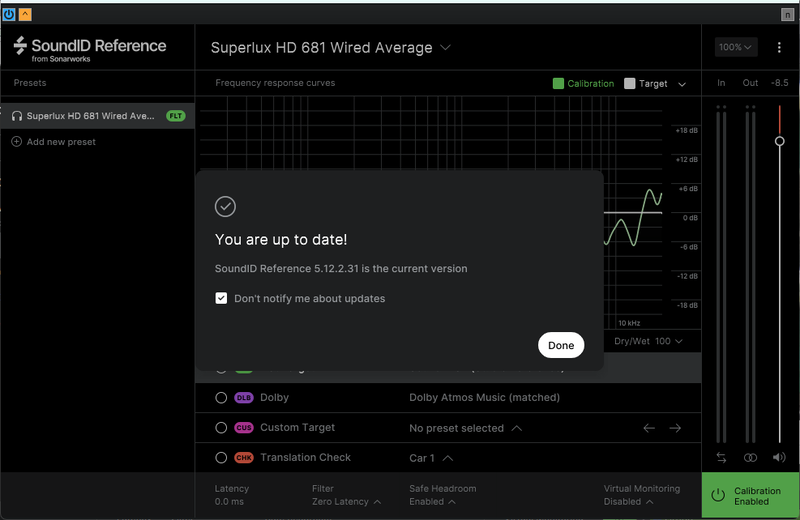Click the FLT badge on Superlux preset
Image resolution: width=800 pixels, height=520 pixels.
(x=176, y=116)
